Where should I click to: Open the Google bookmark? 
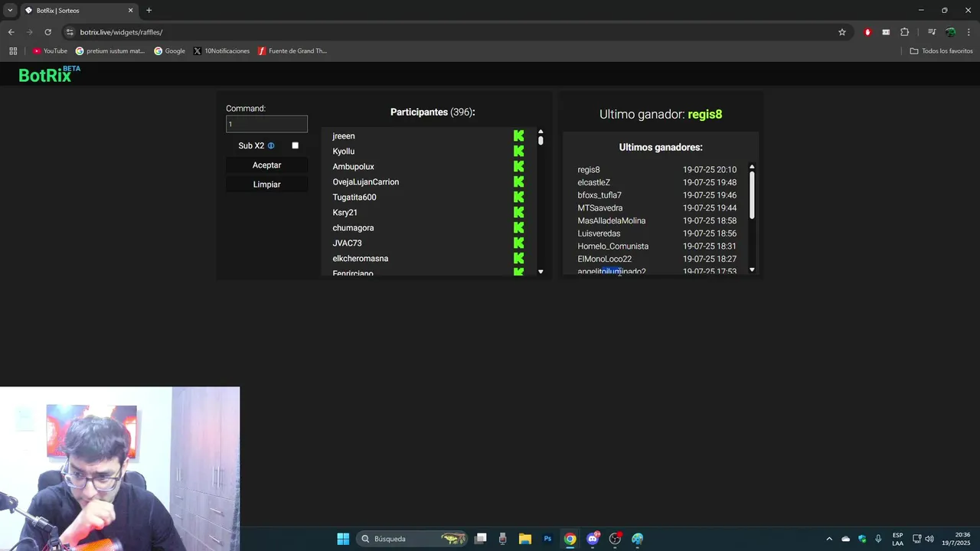tap(169, 51)
